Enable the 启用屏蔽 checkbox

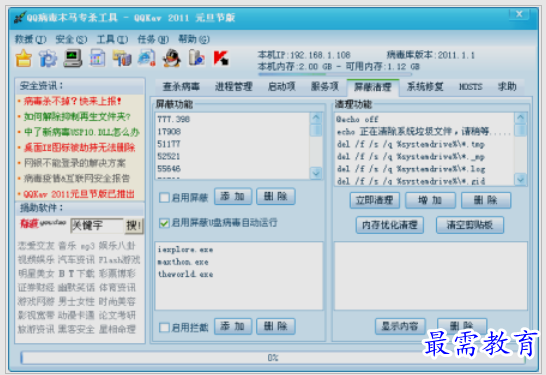tap(164, 198)
